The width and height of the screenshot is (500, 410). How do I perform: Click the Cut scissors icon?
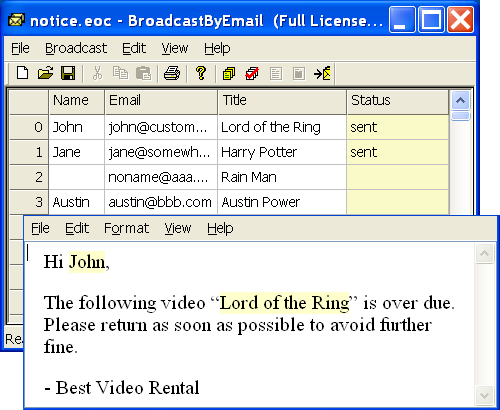pos(97,73)
